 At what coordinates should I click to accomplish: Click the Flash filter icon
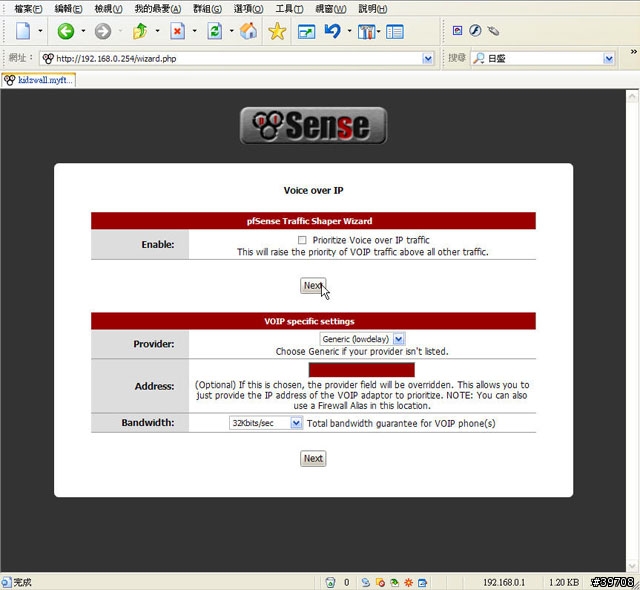point(475,30)
